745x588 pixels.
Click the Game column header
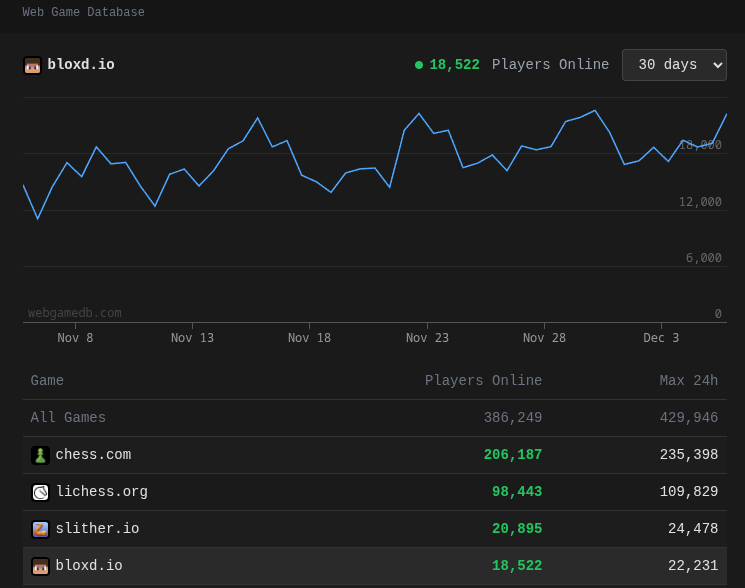point(47,380)
